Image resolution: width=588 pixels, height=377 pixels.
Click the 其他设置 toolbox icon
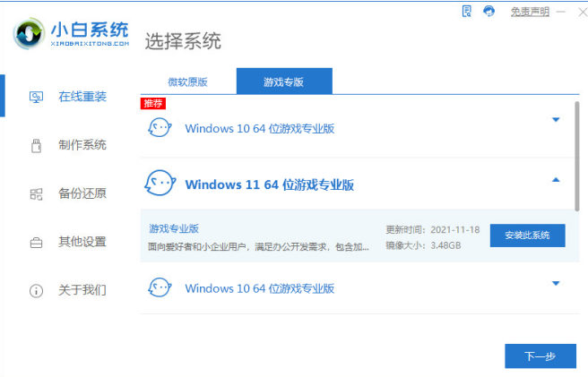click(x=36, y=243)
